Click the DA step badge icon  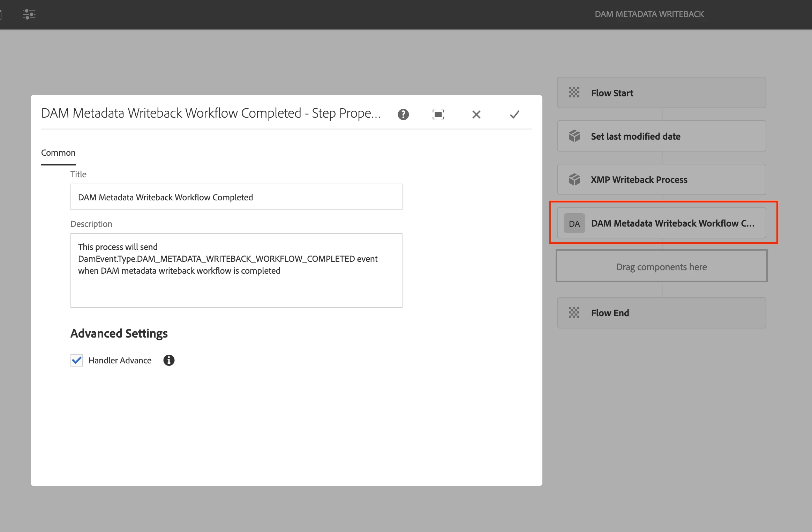[x=574, y=223]
